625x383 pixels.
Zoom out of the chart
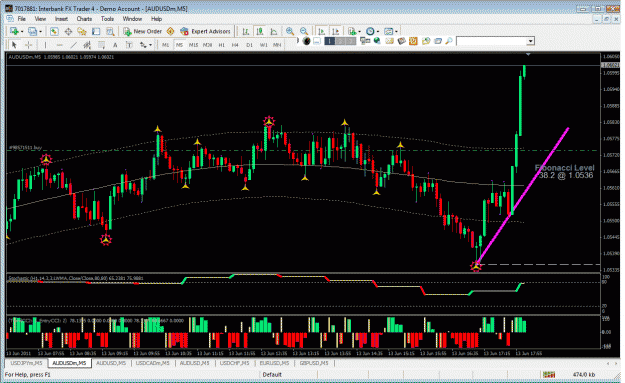tap(304, 31)
